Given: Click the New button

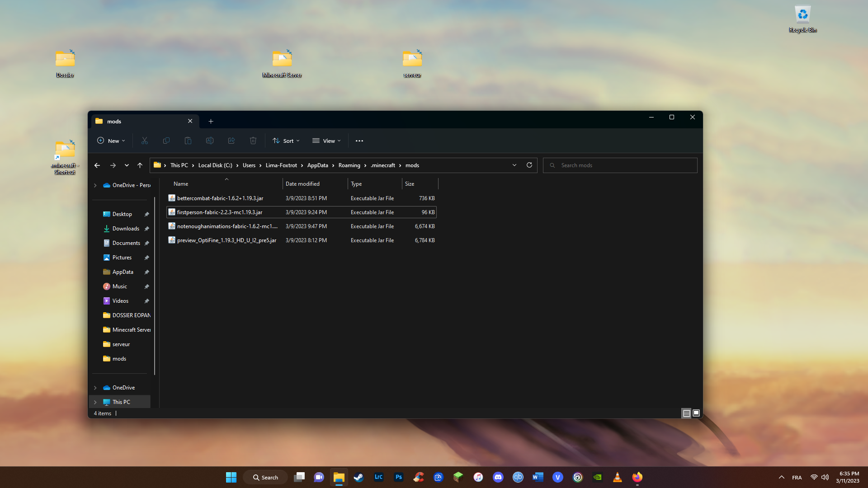Looking at the screenshot, I should tap(111, 141).
